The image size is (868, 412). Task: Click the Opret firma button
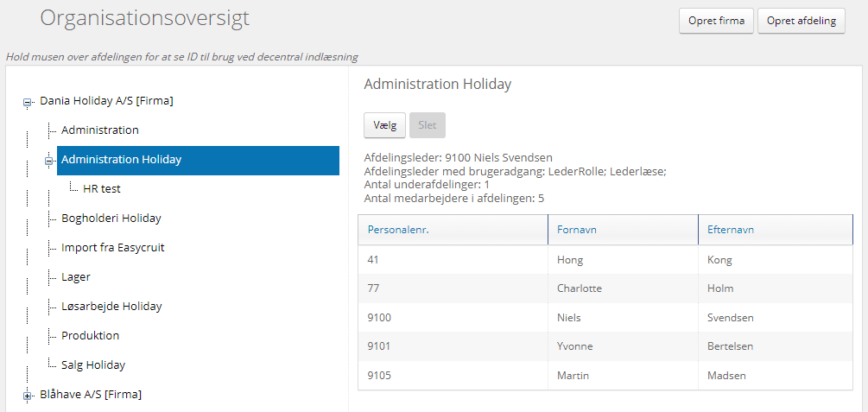point(716,21)
